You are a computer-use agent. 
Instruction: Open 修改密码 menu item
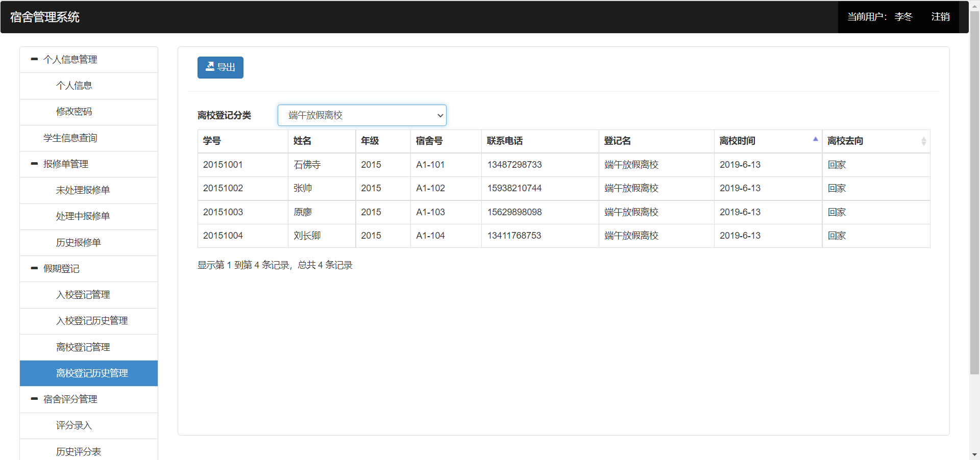click(x=89, y=112)
